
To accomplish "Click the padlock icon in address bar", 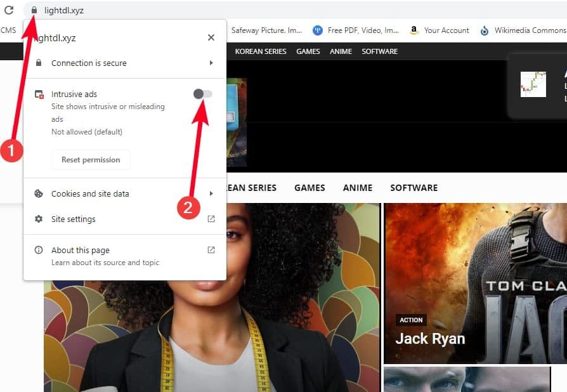I will point(34,10).
